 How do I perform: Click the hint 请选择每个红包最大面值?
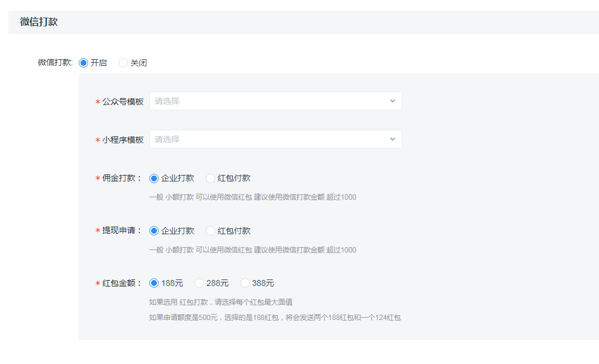click(x=221, y=302)
